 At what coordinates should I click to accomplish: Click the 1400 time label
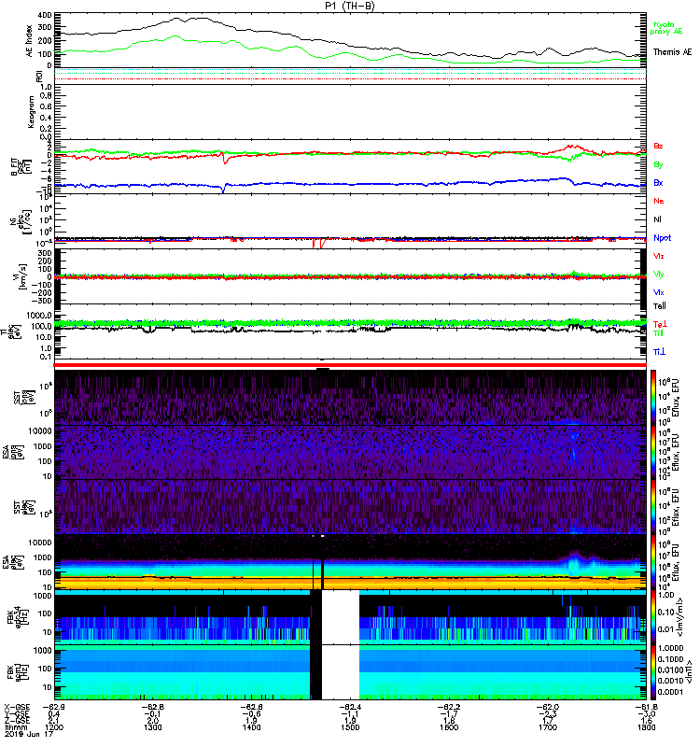[x=251, y=727]
